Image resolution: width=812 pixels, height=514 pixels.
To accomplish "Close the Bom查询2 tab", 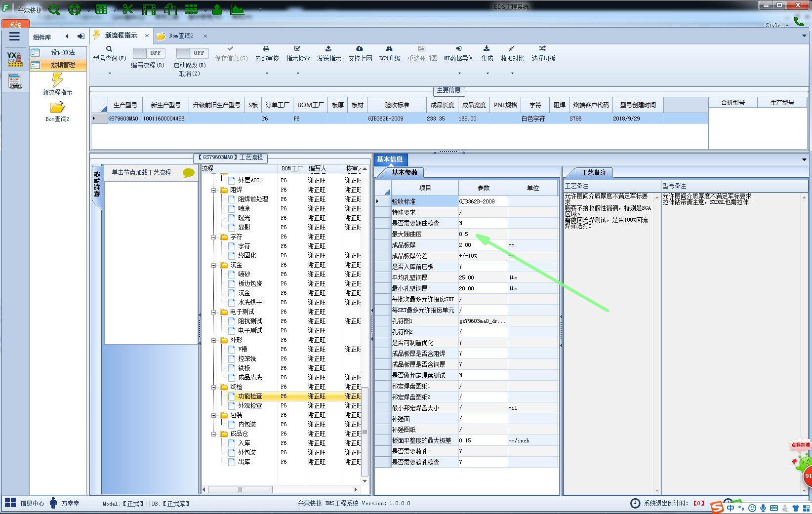I will click(x=205, y=36).
